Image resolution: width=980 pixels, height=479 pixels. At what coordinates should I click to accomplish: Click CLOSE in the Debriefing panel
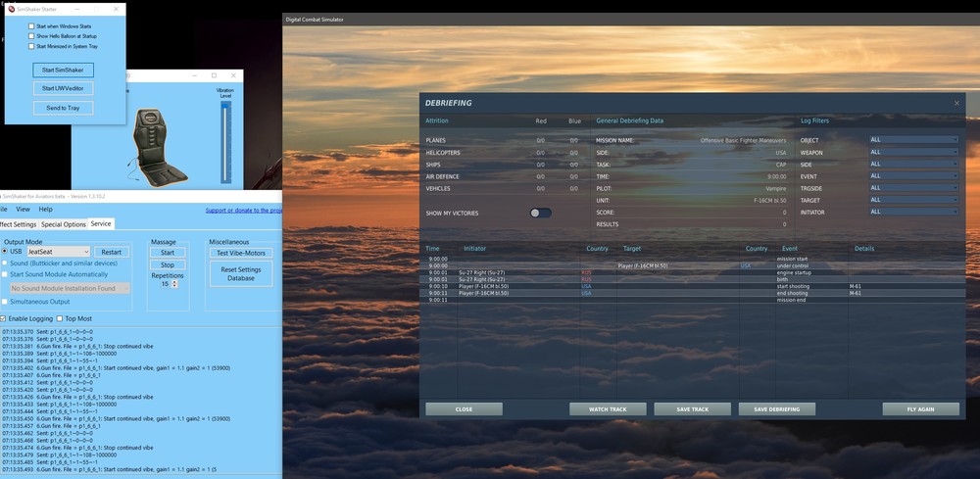464,409
